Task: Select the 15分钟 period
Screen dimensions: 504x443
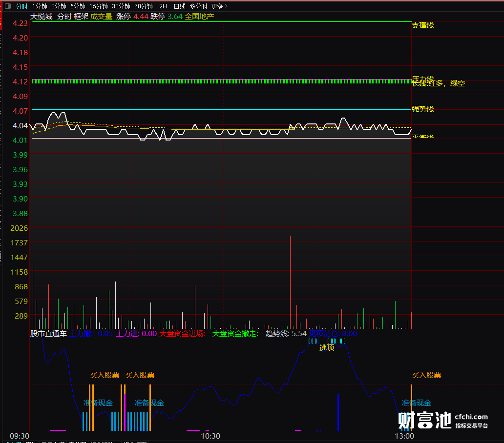Action: [x=98, y=6]
